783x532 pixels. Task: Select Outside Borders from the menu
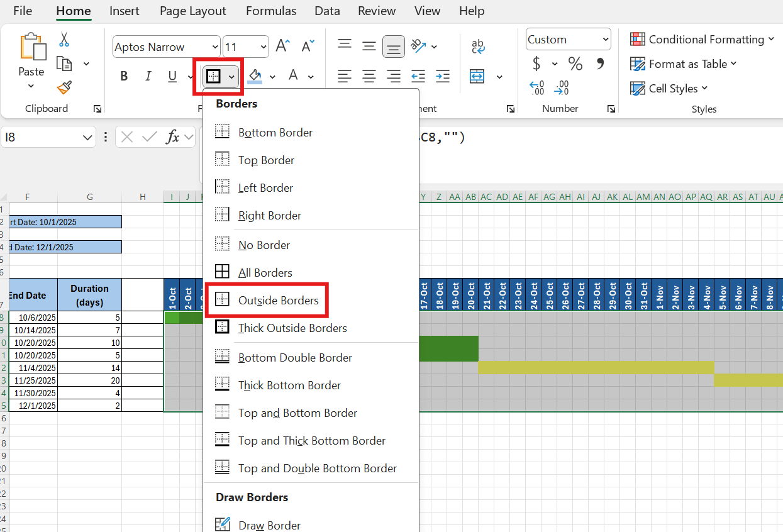point(278,301)
